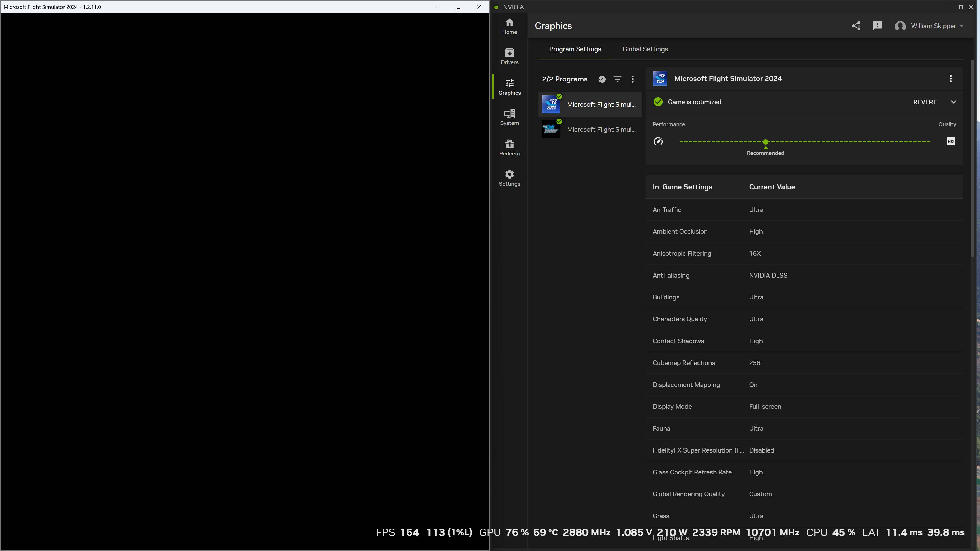Click the Recommended point on optimization slider
This screenshot has height=551, width=980.
coord(765,142)
